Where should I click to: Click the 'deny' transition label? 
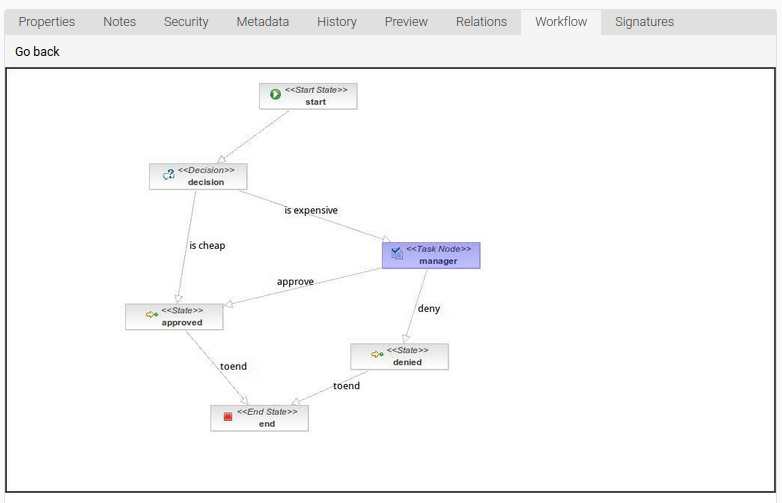[428, 308]
